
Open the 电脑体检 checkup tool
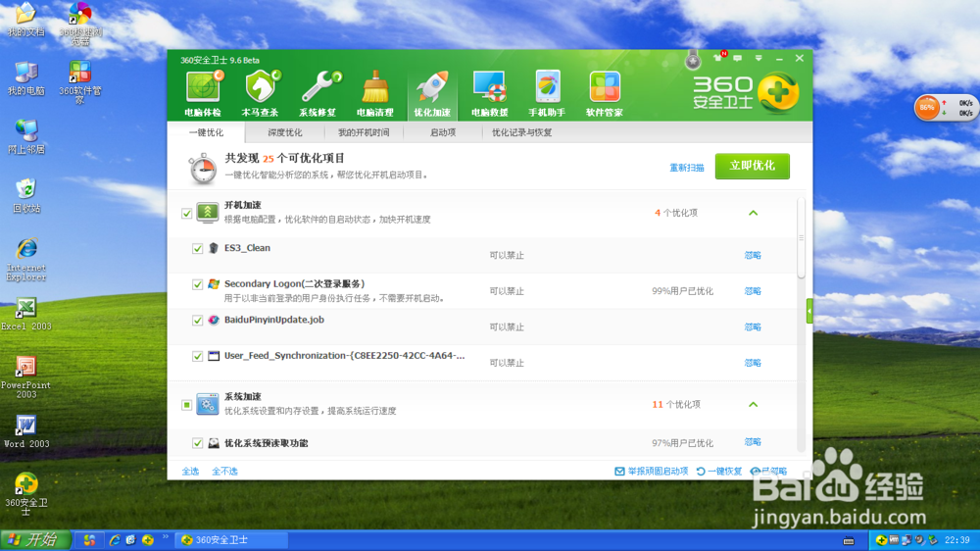pos(203,94)
